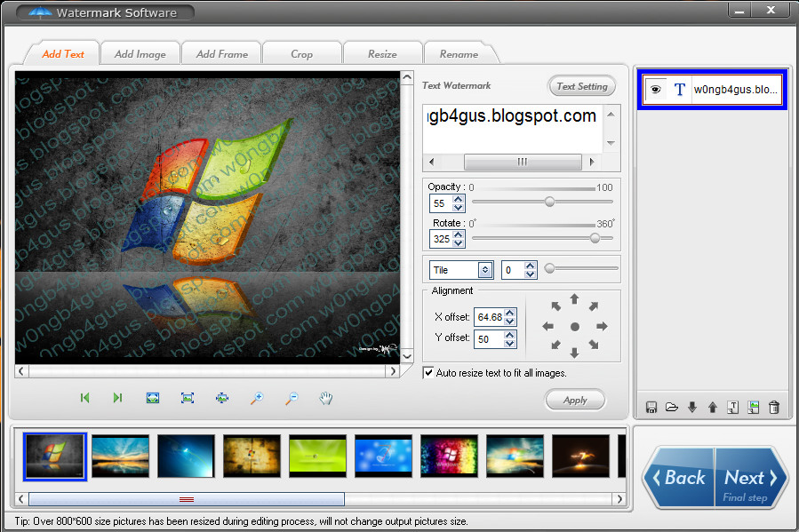
Task: Open the Crop tab
Action: (301, 53)
